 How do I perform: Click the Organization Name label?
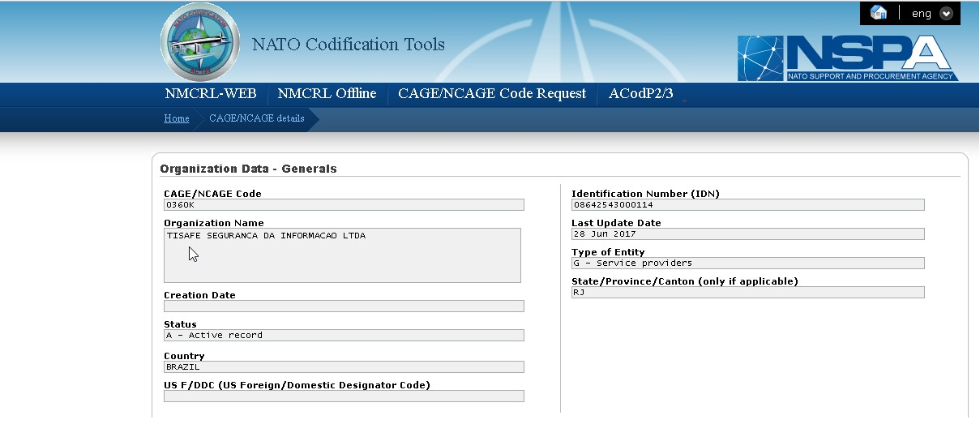(x=214, y=223)
